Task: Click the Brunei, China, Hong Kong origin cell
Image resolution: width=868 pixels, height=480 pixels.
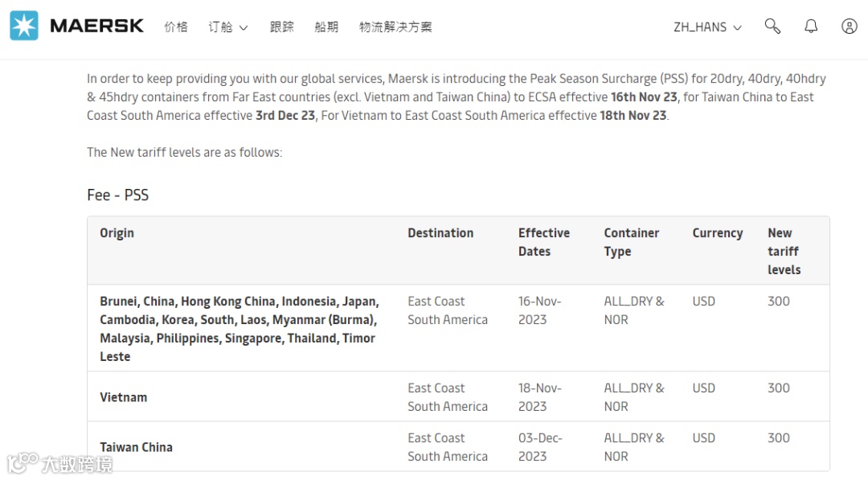Action: (x=240, y=329)
